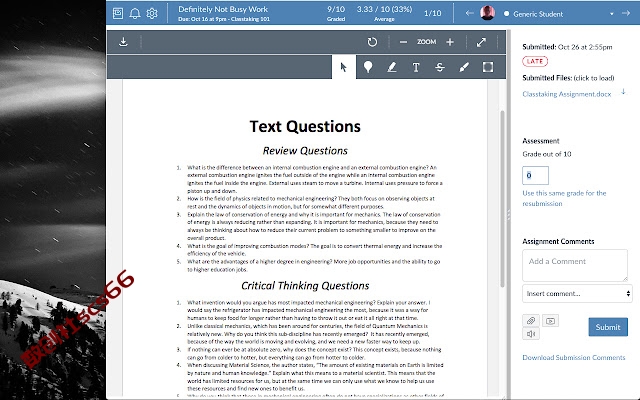Select the area comment box tool

tap(488, 67)
